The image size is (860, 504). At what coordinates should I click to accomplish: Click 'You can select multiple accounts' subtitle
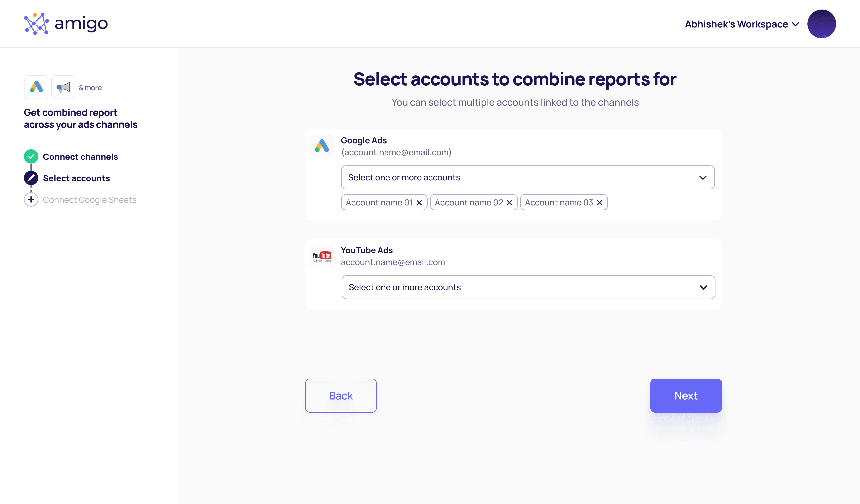tap(515, 102)
